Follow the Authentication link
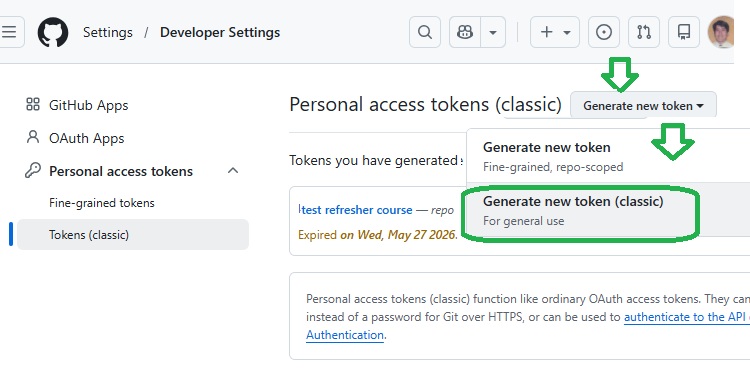 (x=345, y=335)
